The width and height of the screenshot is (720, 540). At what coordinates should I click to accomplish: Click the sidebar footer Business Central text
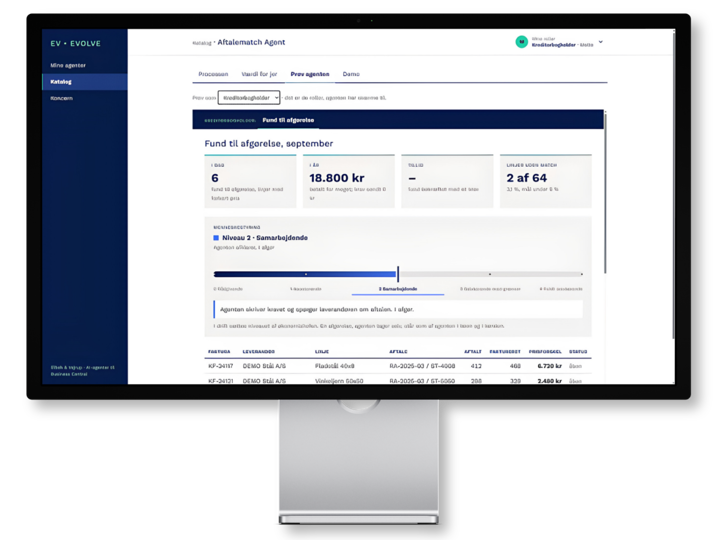tap(69, 374)
